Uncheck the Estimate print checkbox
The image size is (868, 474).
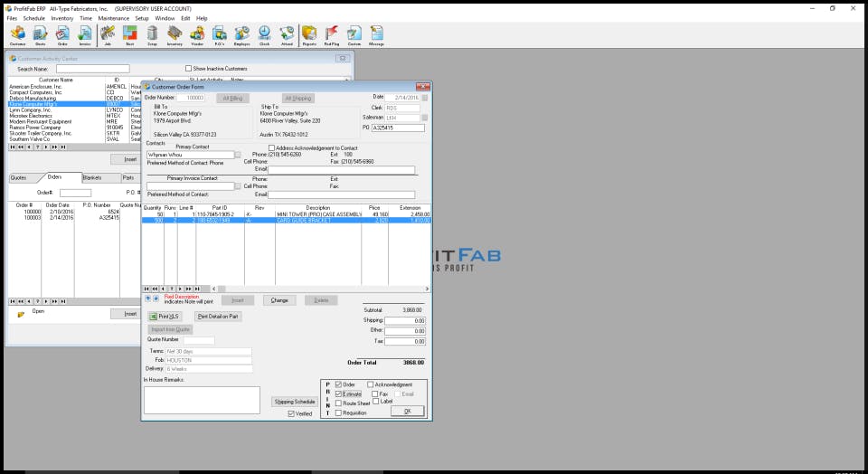pyautogui.click(x=338, y=393)
